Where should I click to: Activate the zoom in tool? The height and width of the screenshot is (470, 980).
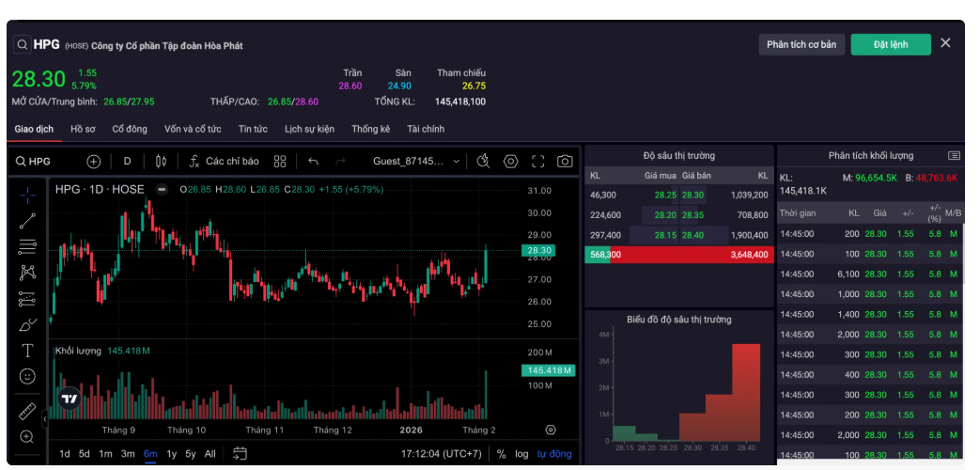[x=27, y=437]
